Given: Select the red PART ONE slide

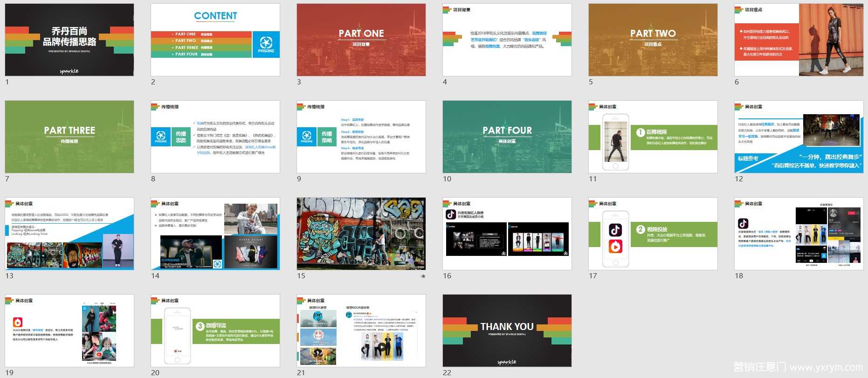Looking at the screenshot, I should click(x=361, y=40).
